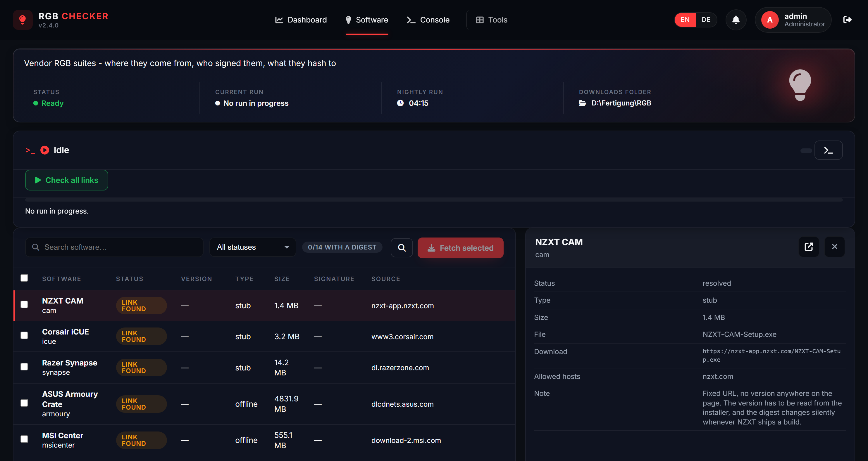Select the Razer Synapse software name

(x=70, y=363)
